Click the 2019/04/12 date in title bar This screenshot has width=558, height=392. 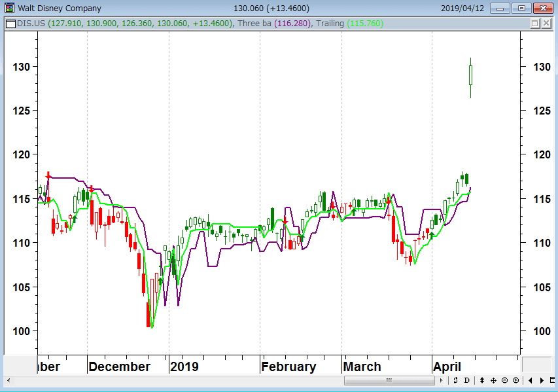[462, 9]
